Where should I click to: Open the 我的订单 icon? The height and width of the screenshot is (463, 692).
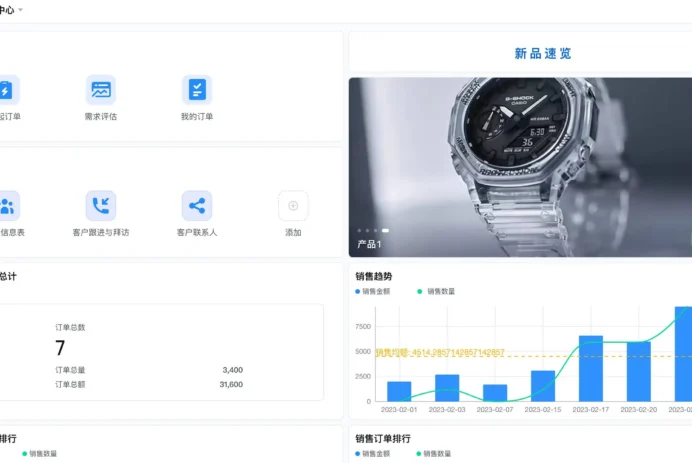[x=197, y=90]
